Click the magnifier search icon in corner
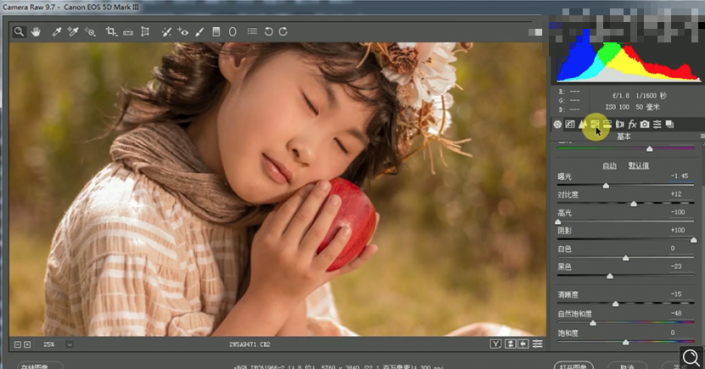The image size is (705, 369). [x=691, y=357]
